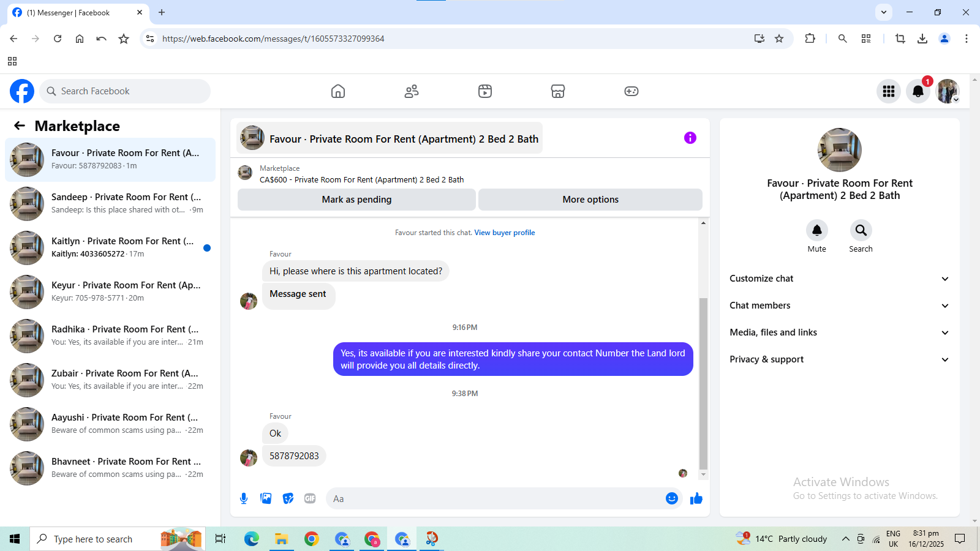Attach a photo or file icon
980x551 pixels.
tap(266, 498)
